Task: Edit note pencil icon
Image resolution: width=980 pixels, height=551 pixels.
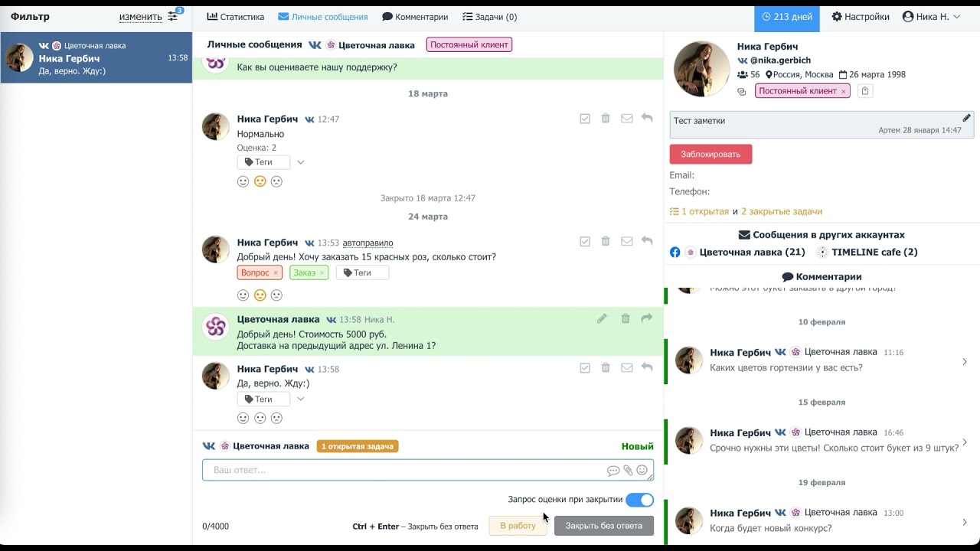Action: (x=967, y=118)
